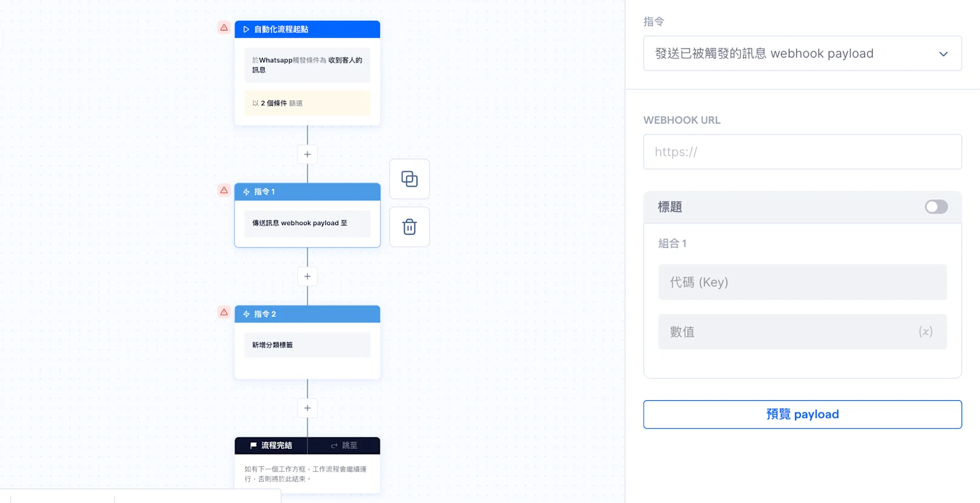
Task: Click the warning icon on 自動化流程起點 block
Action: coord(224,27)
